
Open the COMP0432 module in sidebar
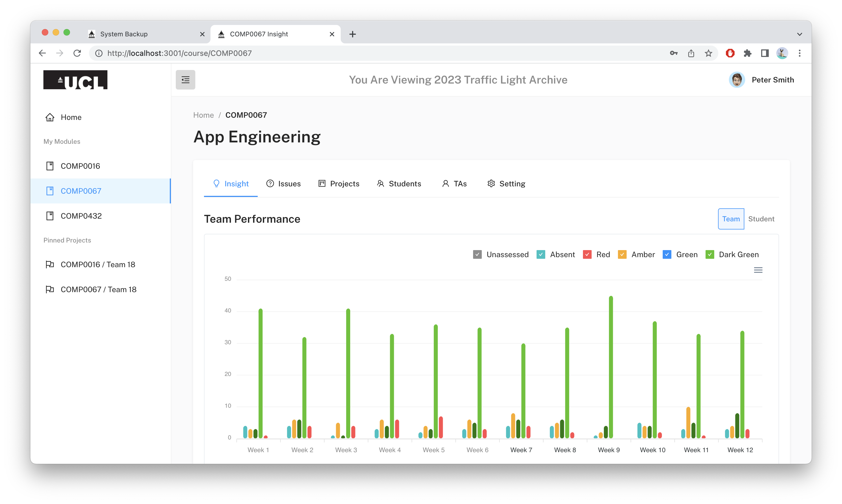[x=100, y=216]
